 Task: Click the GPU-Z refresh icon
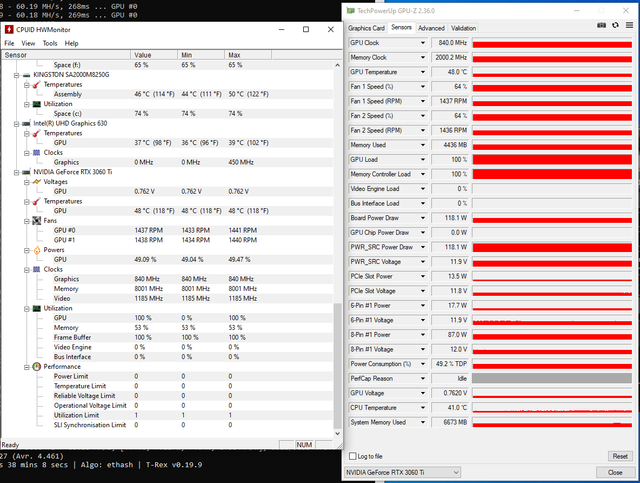(615, 25)
